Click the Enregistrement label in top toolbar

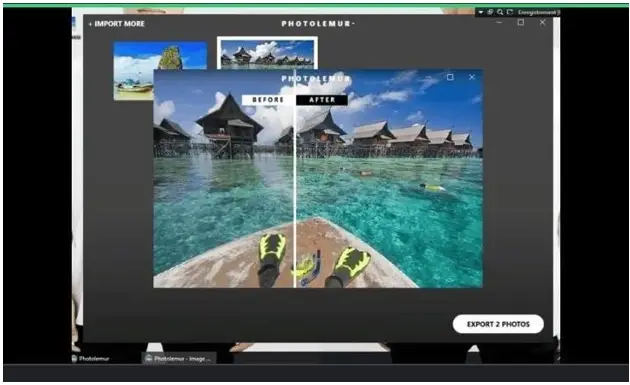(537, 12)
